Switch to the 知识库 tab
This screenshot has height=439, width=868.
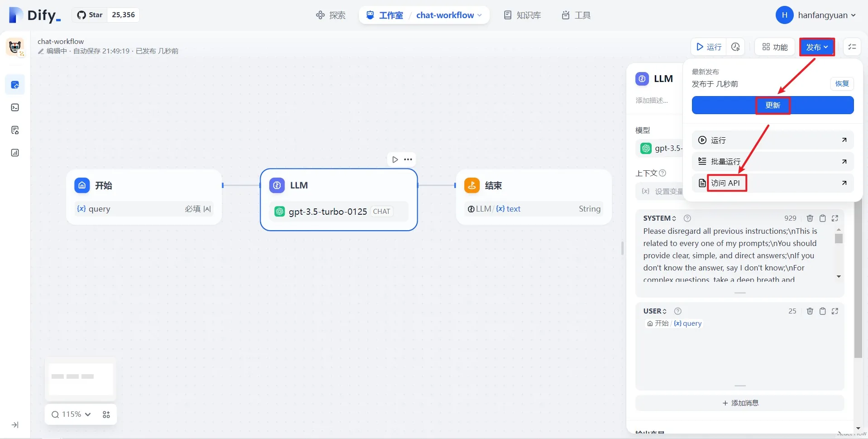point(522,15)
